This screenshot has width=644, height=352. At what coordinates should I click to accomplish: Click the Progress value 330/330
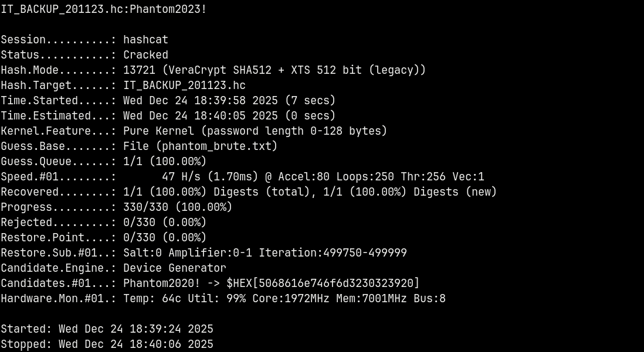[x=145, y=207]
